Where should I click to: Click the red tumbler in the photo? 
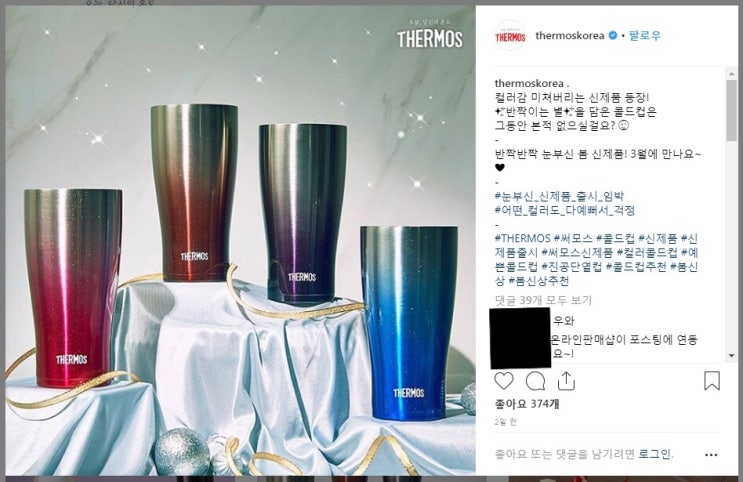tap(72, 287)
